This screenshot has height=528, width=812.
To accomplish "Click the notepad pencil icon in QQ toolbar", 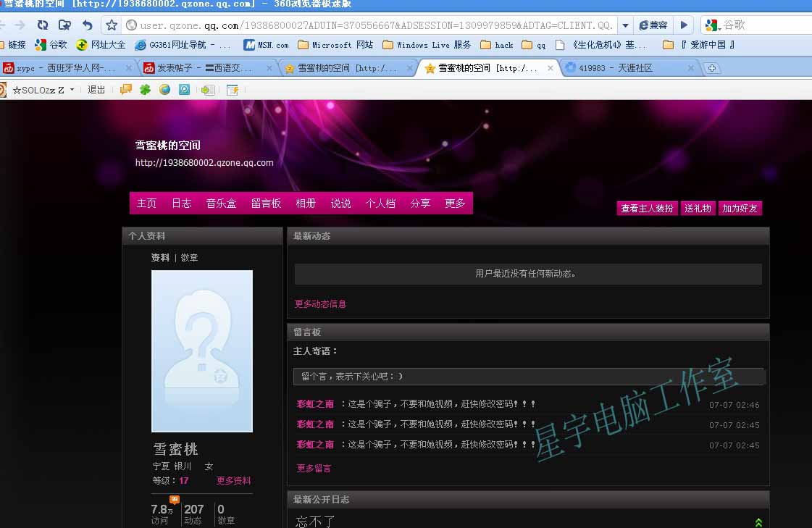I will [233, 90].
